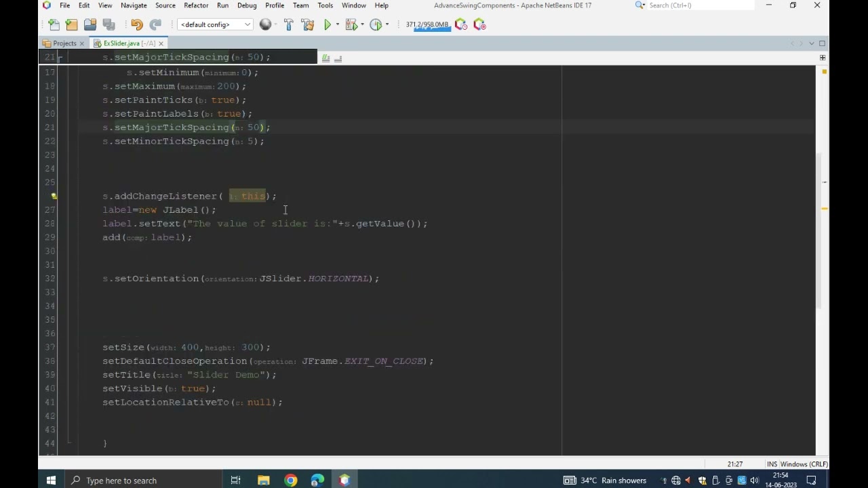This screenshot has height=488, width=868.
Task: Redo the last undone edit
Action: [155, 24]
